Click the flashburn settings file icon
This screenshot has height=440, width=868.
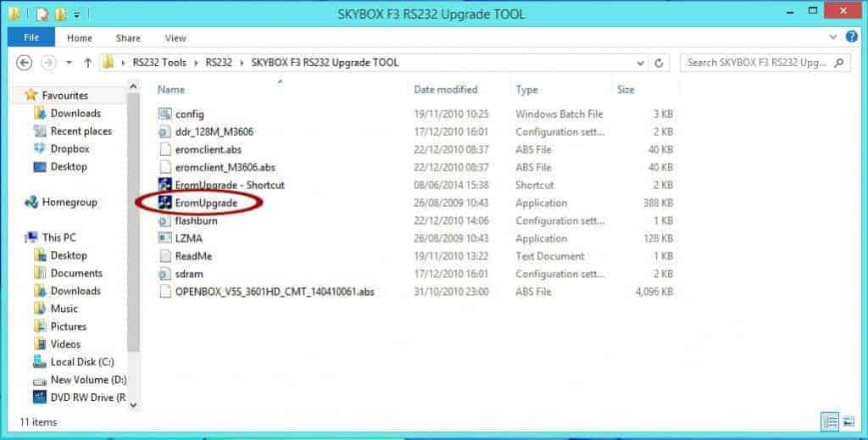tap(165, 220)
